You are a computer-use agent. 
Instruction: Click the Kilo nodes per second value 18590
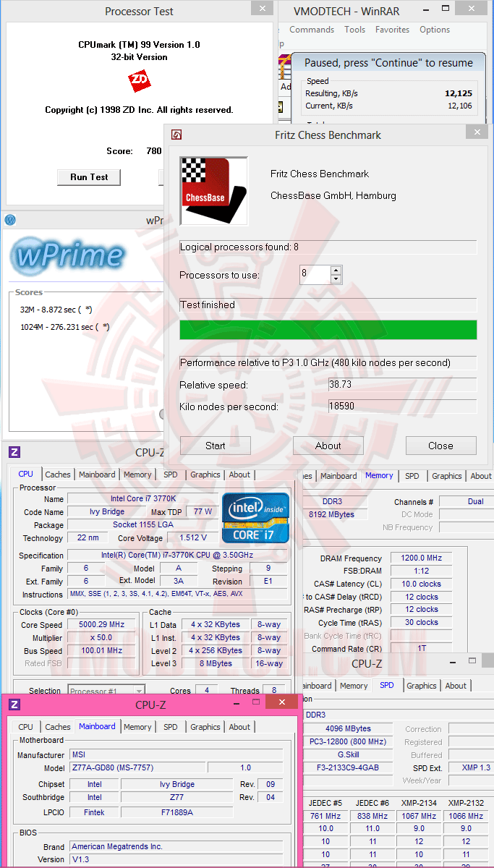402,407
